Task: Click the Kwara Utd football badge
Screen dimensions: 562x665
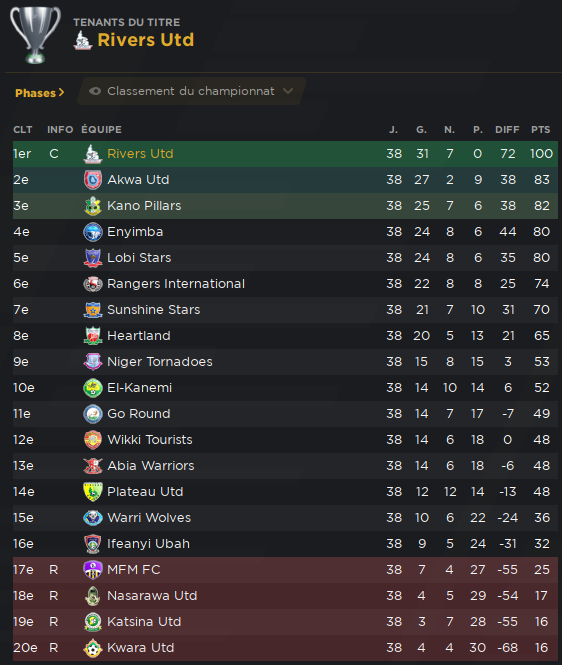Action: point(92,648)
